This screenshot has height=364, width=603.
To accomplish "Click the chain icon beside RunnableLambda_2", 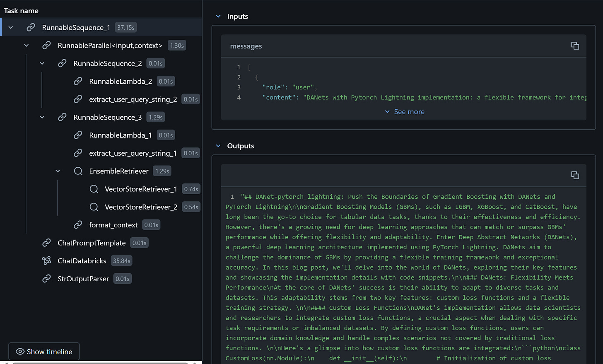I will (x=78, y=81).
